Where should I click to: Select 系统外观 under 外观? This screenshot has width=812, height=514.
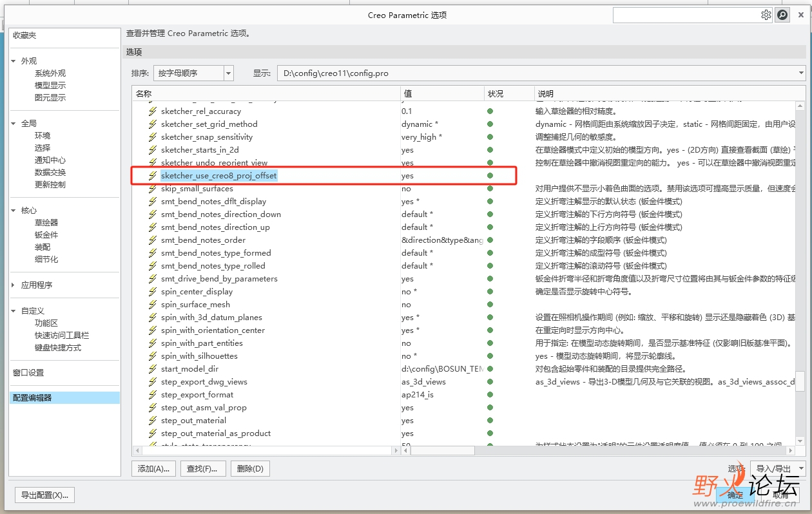pos(50,73)
